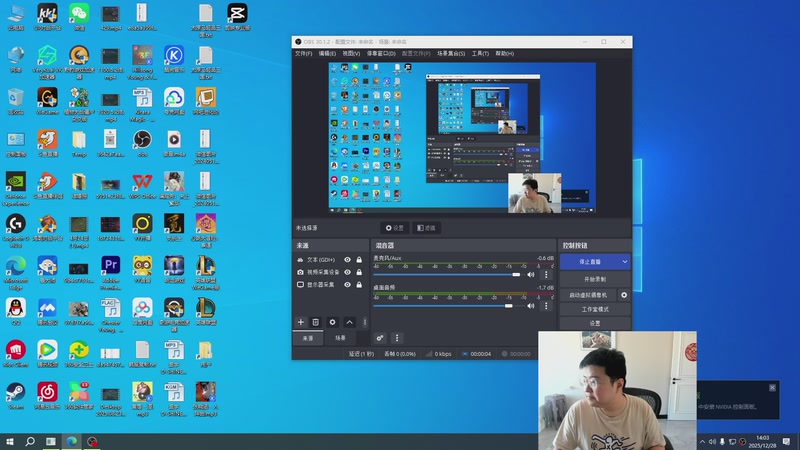Image resolution: width=800 pixels, height=450 pixels.
Task: Open Steam from the desktop
Action: (16, 396)
